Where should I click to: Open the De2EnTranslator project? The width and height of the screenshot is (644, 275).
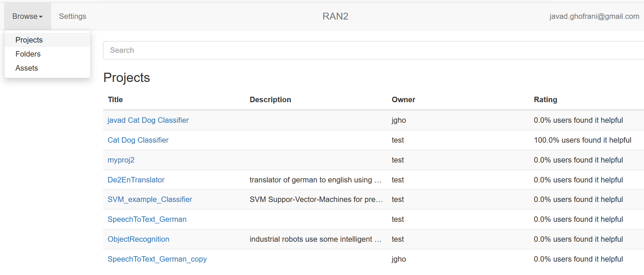pyautogui.click(x=136, y=180)
